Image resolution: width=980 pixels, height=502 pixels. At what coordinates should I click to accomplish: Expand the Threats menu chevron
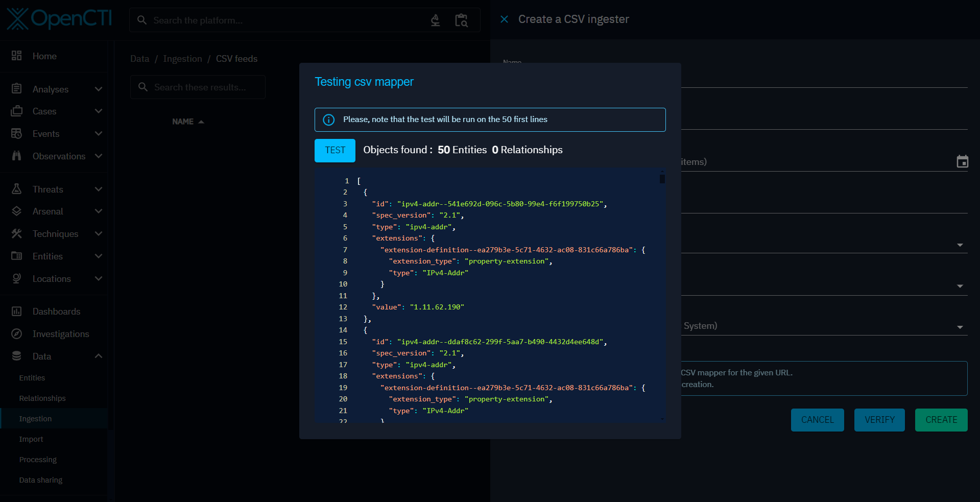tap(99, 189)
